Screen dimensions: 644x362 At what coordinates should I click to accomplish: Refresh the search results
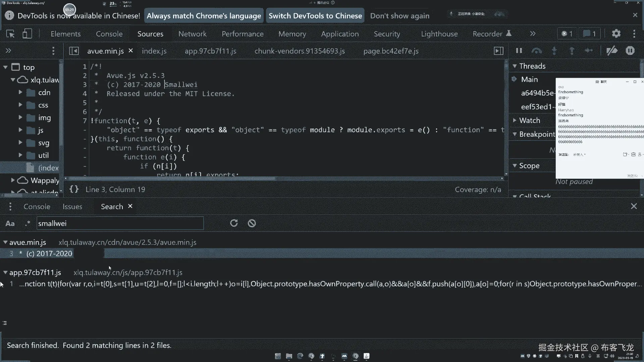tap(234, 223)
